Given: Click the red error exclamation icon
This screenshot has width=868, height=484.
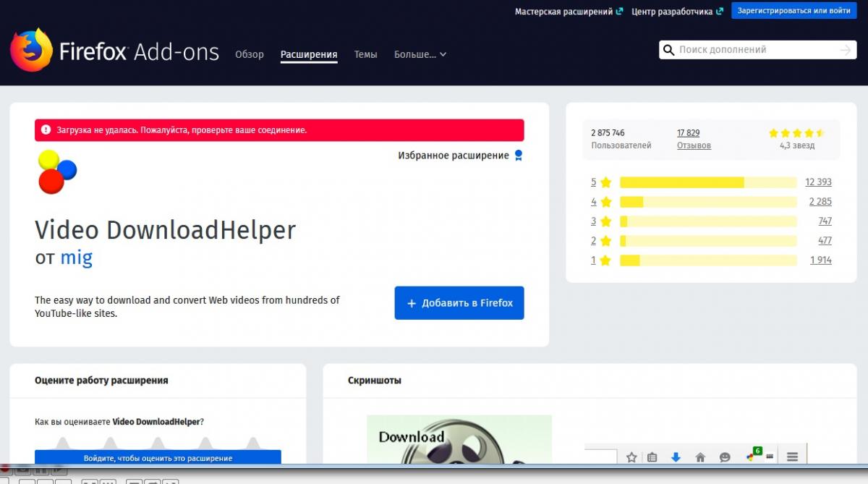Looking at the screenshot, I should pos(46,130).
